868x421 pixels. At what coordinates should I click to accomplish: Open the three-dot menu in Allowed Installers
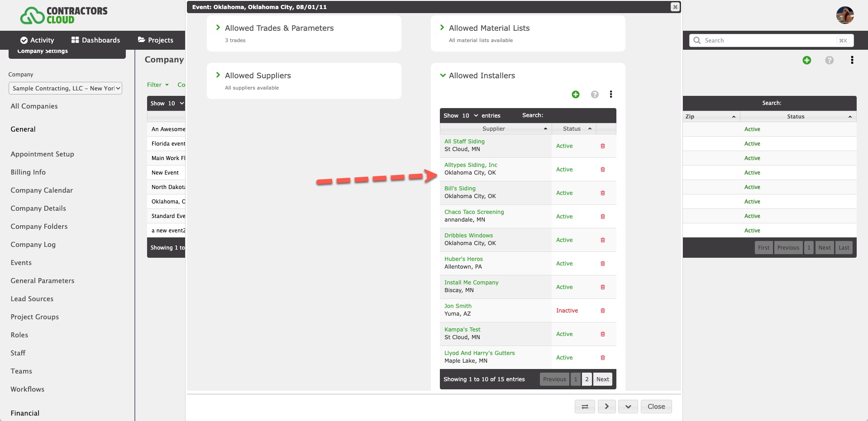tap(611, 94)
